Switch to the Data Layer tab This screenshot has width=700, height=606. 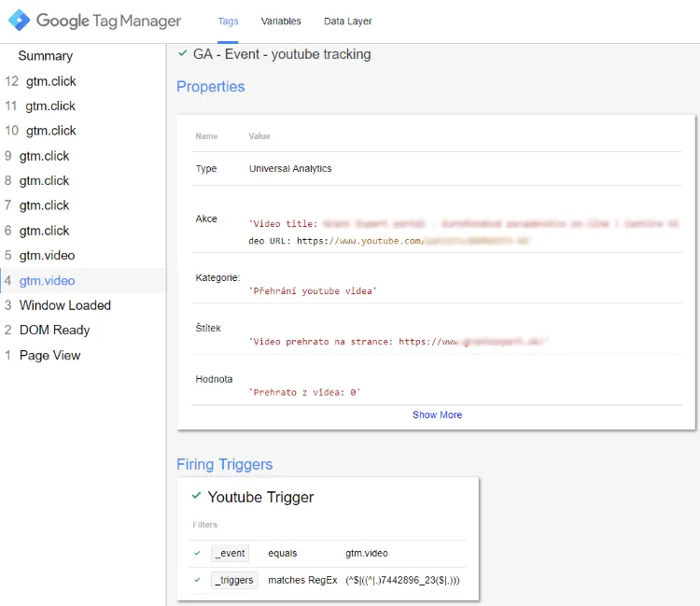tap(348, 21)
